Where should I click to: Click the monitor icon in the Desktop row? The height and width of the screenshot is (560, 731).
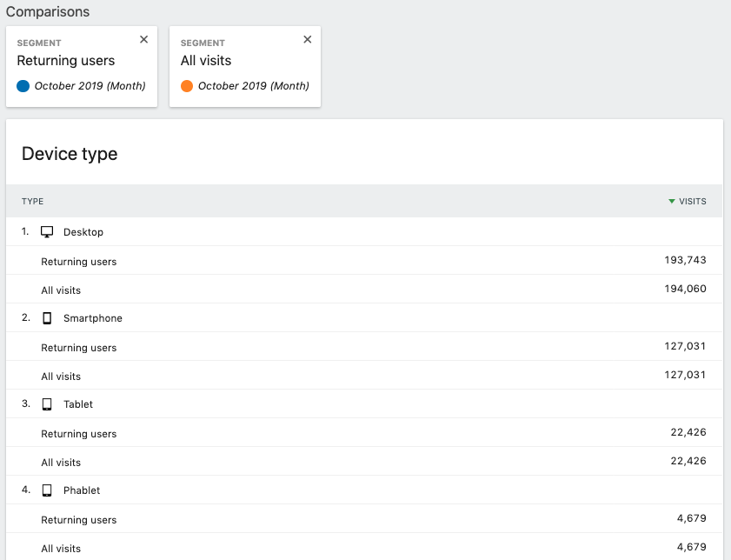point(46,231)
